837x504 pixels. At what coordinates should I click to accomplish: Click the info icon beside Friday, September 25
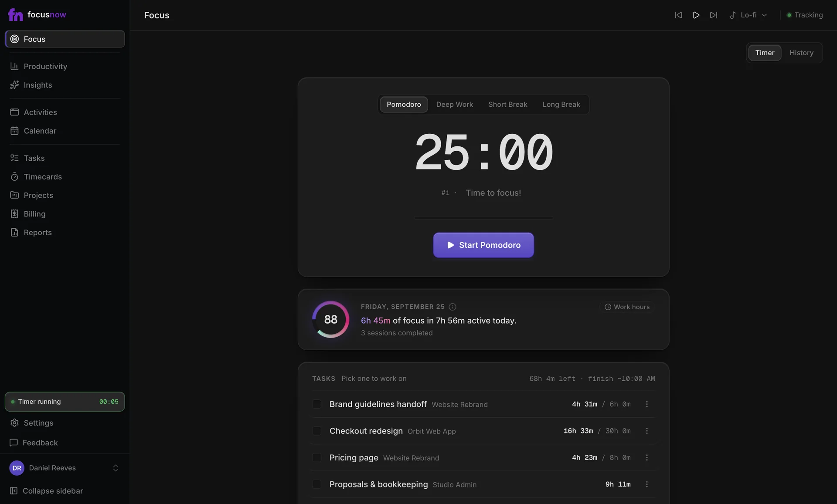tap(453, 307)
